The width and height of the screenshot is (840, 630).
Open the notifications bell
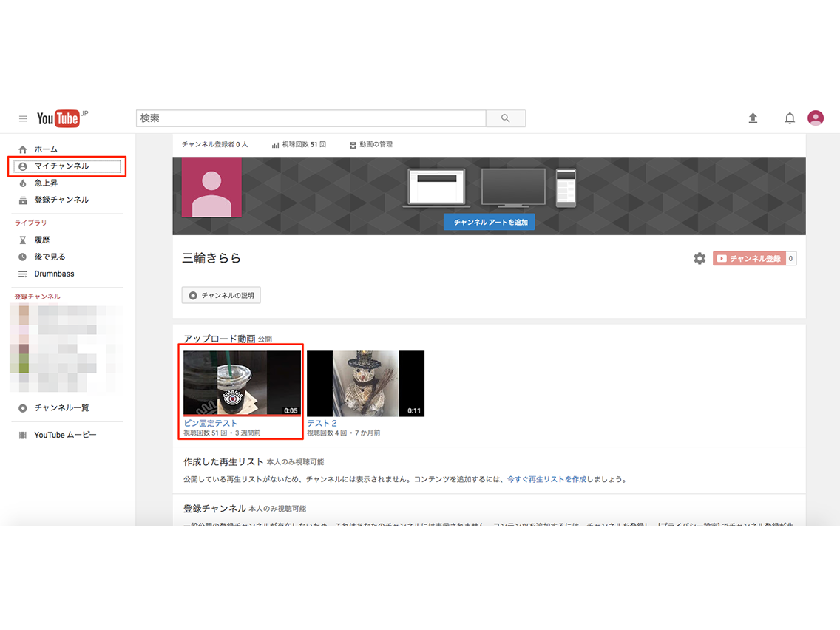point(790,118)
